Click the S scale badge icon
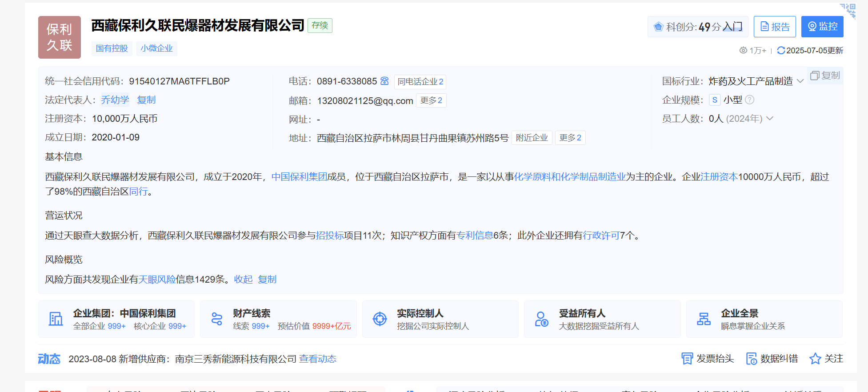The image size is (868, 392). pyautogui.click(x=715, y=100)
